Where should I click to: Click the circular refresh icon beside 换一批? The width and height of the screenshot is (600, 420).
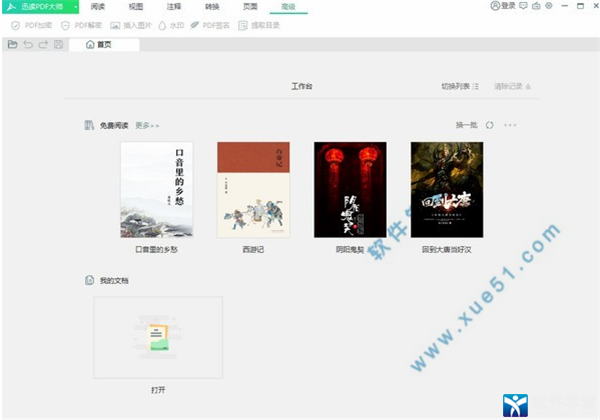(489, 125)
